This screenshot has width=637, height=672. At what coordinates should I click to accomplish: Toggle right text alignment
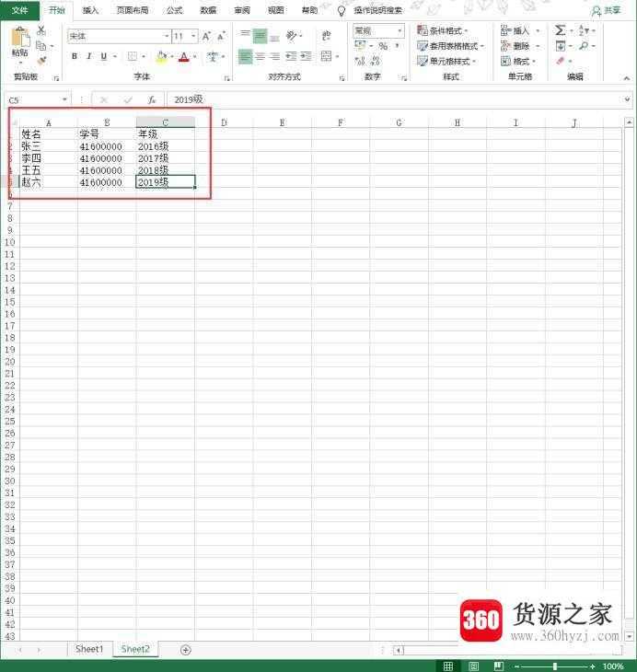[x=275, y=56]
